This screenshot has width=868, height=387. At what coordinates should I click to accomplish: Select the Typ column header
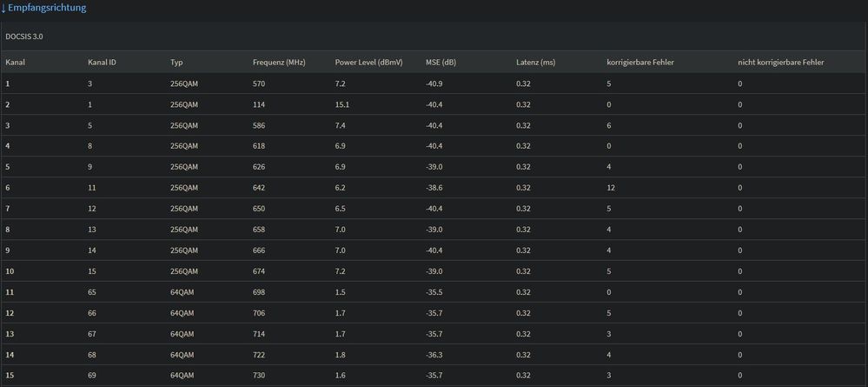click(x=177, y=63)
